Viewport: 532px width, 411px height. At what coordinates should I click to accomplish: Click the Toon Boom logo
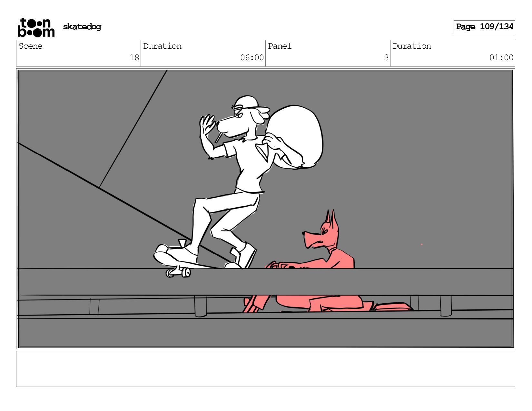click(x=36, y=27)
